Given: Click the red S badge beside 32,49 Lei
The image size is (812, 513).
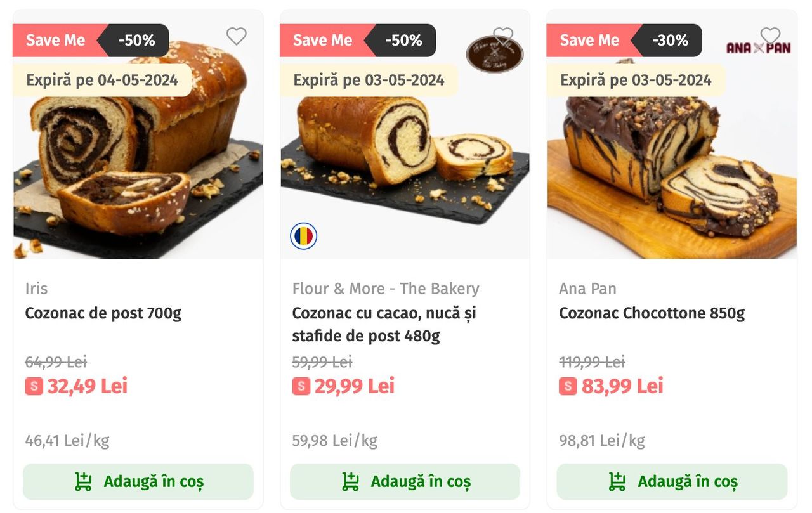Looking at the screenshot, I should click(x=34, y=386).
